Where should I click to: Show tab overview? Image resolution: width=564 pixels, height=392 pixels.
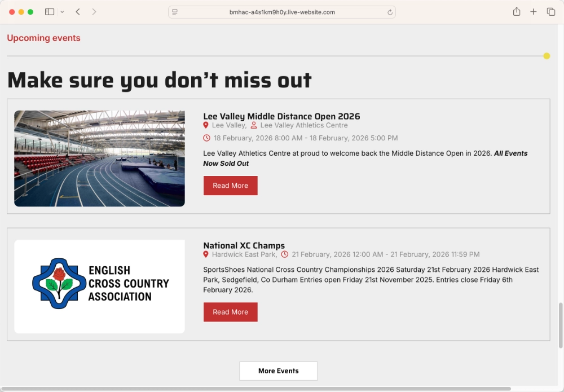pos(551,12)
